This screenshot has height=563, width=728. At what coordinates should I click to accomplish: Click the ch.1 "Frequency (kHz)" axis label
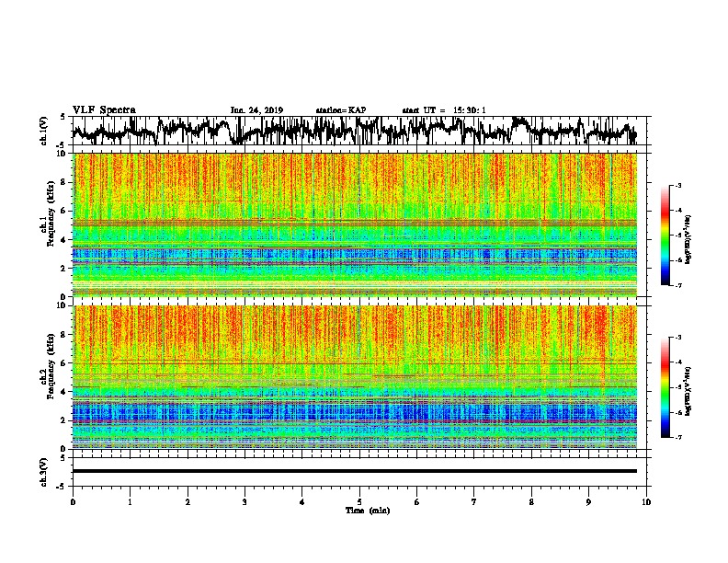(x=51, y=213)
